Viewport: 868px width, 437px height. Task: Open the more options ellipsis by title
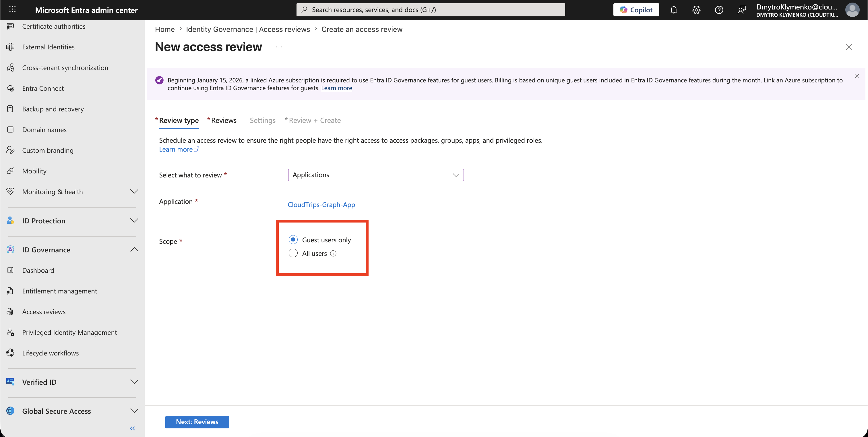pyautogui.click(x=279, y=47)
